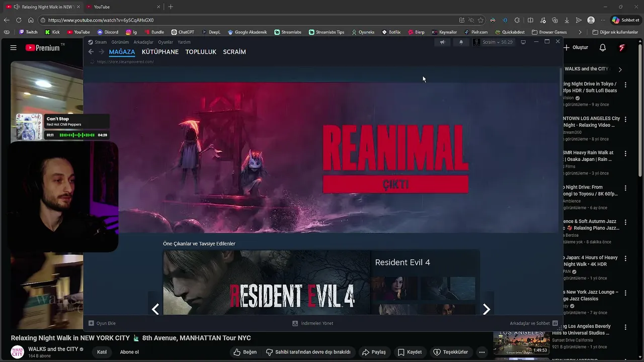Open the Steam menu

(x=98, y=42)
